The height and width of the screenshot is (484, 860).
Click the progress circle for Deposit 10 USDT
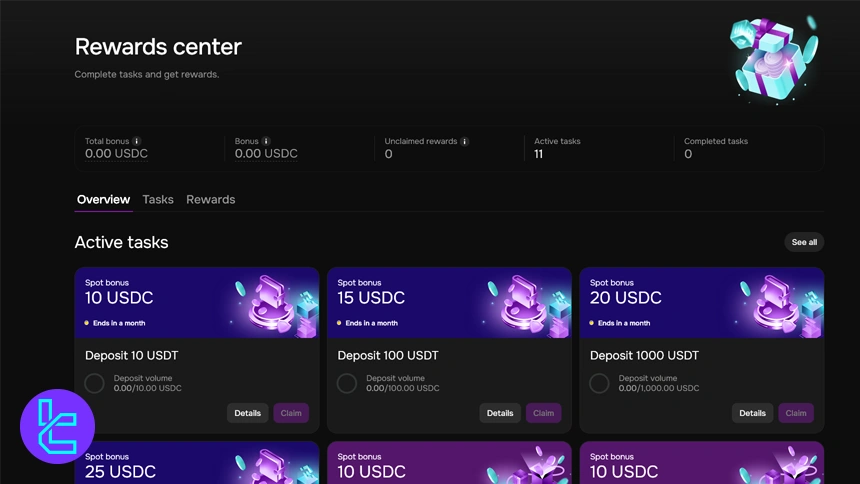coord(94,383)
